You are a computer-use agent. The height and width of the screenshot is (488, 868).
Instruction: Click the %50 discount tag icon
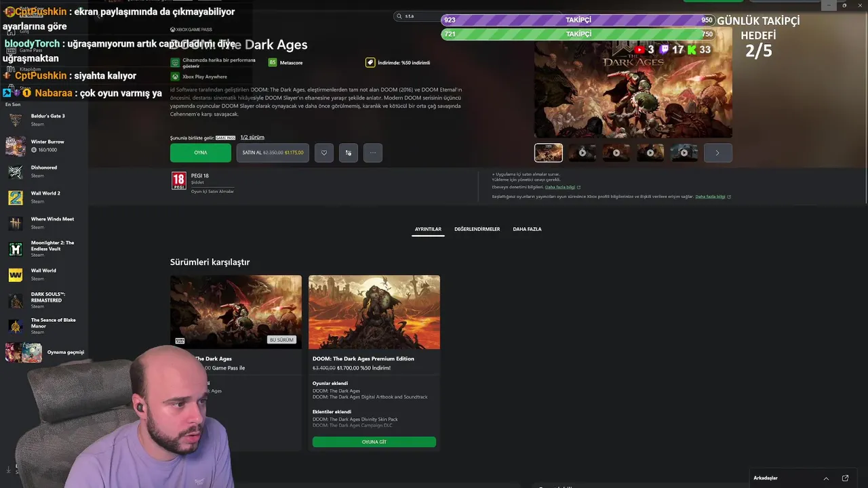tap(370, 62)
